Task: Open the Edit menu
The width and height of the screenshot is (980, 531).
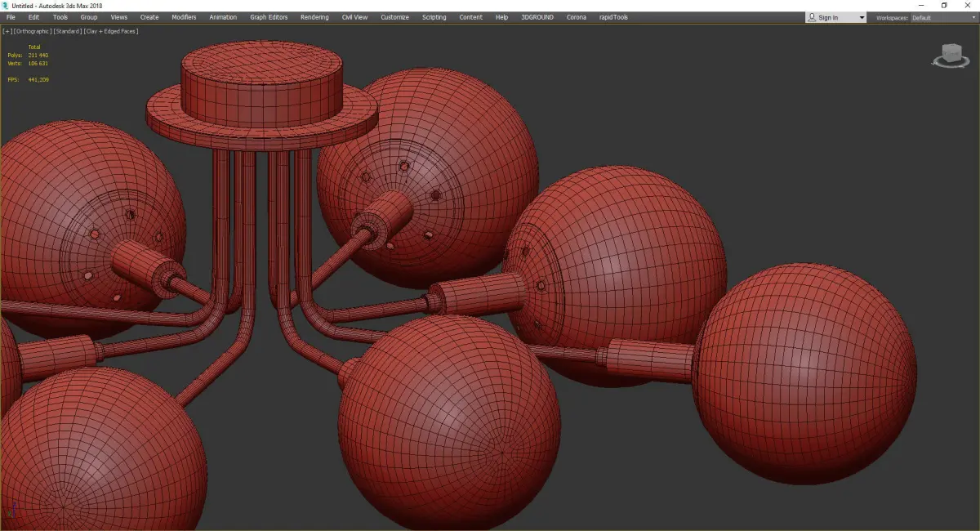Action: tap(33, 17)
